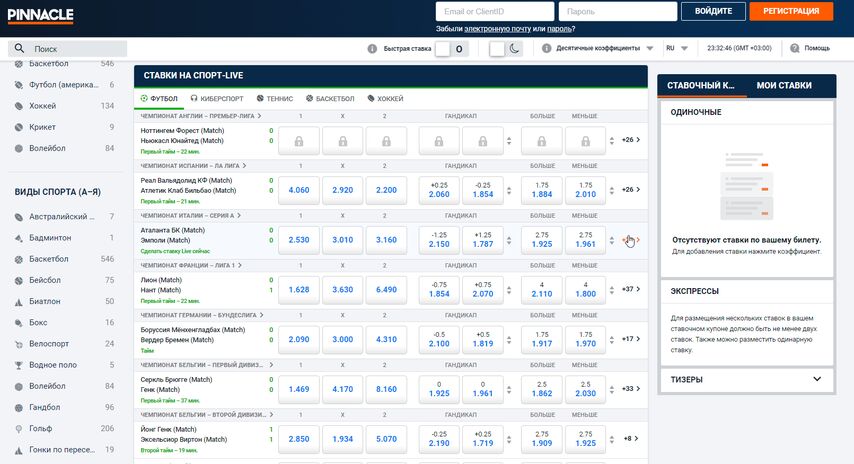Click the Гольф sport icon
Screen dimensions: 854x464
point(19,429)
